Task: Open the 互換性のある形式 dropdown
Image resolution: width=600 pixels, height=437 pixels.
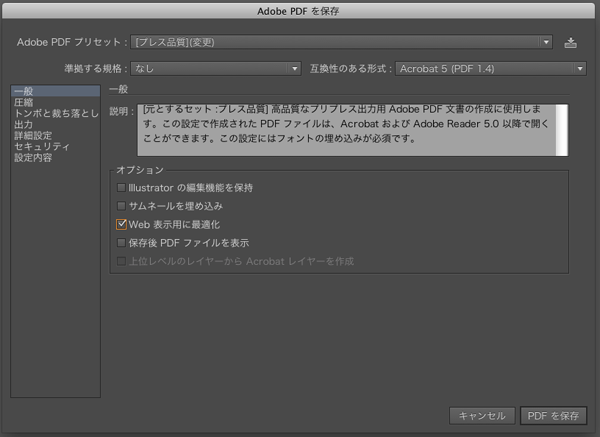Action: coord(491,68)
